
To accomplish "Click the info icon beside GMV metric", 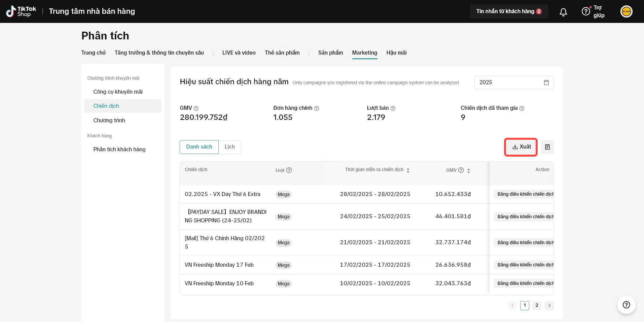I will (x=196, y=108).
